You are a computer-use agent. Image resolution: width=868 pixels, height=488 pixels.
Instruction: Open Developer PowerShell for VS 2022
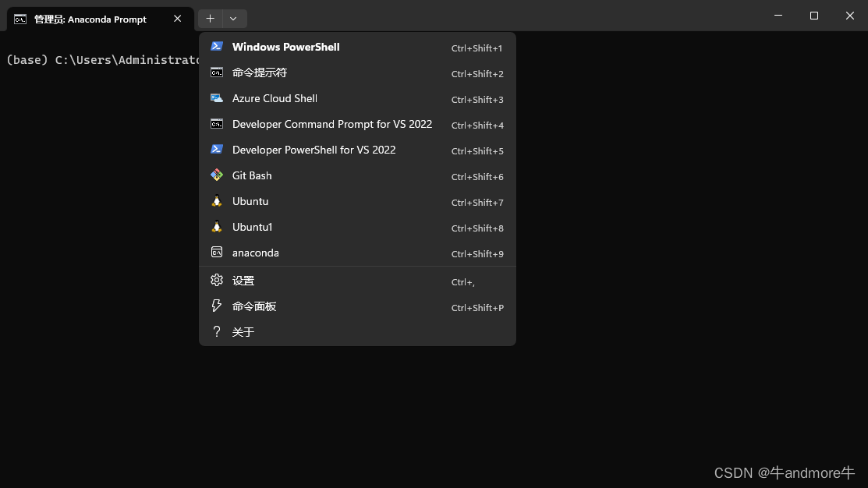pyautogui.click(x=357, y=150)
